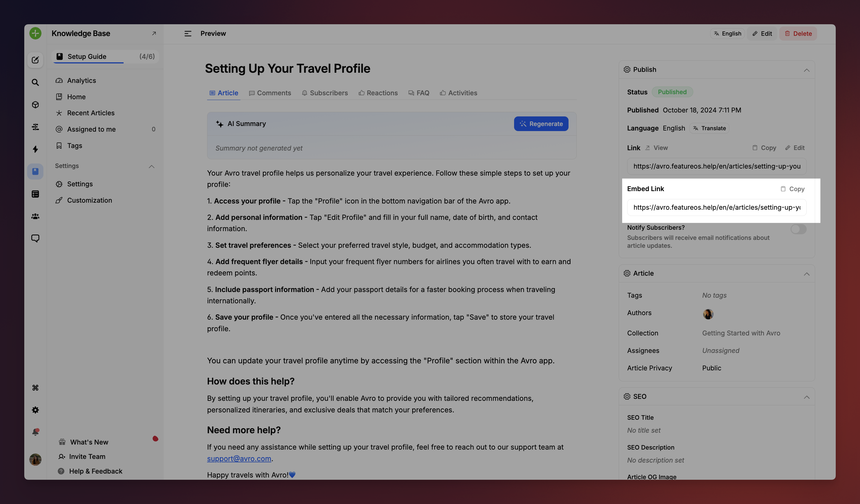Click the chat bubble icon in left rail
This screenshot has height=504, width=860.
coord(35,238)
